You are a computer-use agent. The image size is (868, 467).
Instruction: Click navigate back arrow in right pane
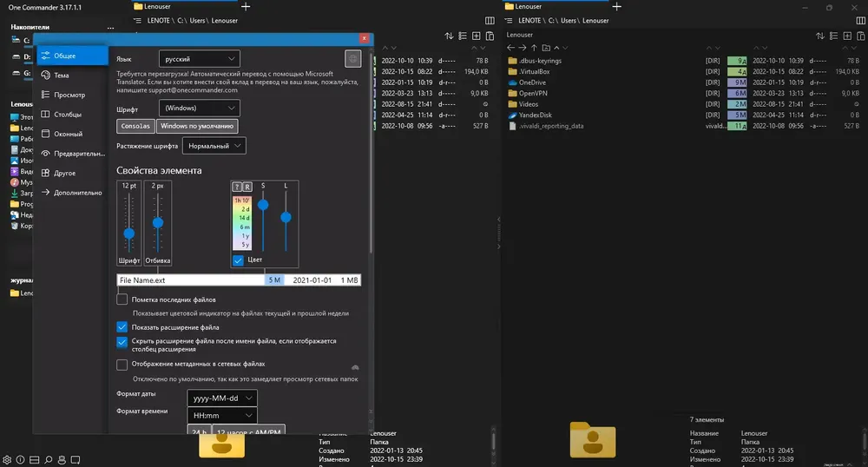(511, 48)
